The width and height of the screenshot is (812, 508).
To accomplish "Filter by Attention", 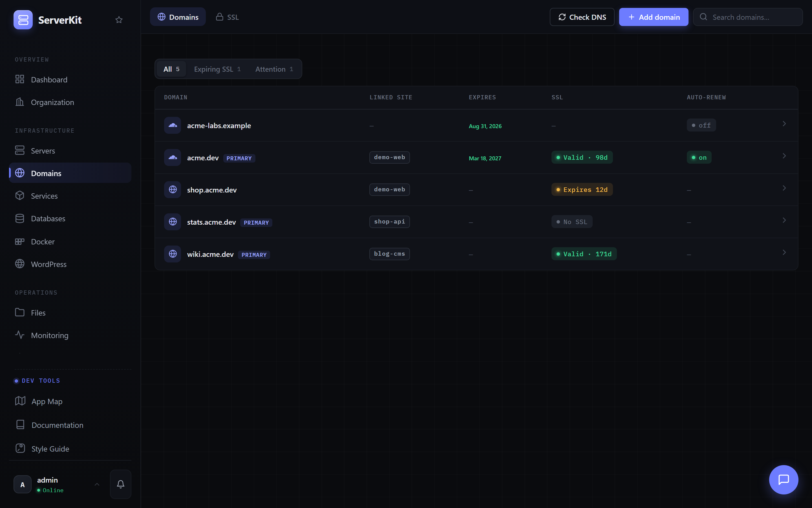I will (x=274, y=69).
